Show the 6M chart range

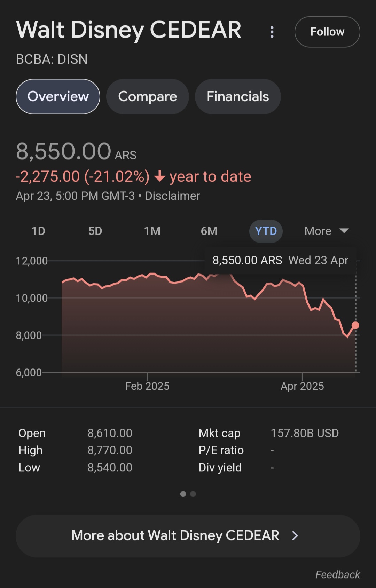(209, 231)
